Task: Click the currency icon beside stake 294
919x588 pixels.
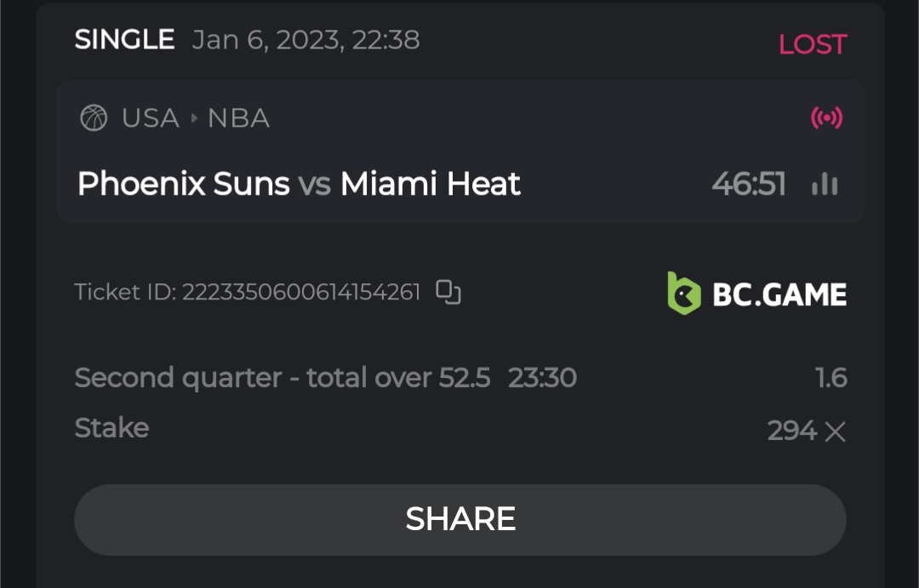Action: 836,432
